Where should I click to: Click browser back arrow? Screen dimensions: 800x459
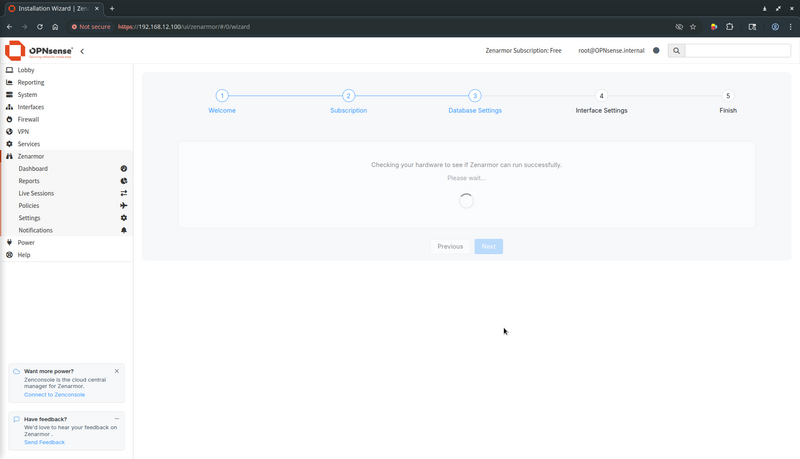[10, 27]
